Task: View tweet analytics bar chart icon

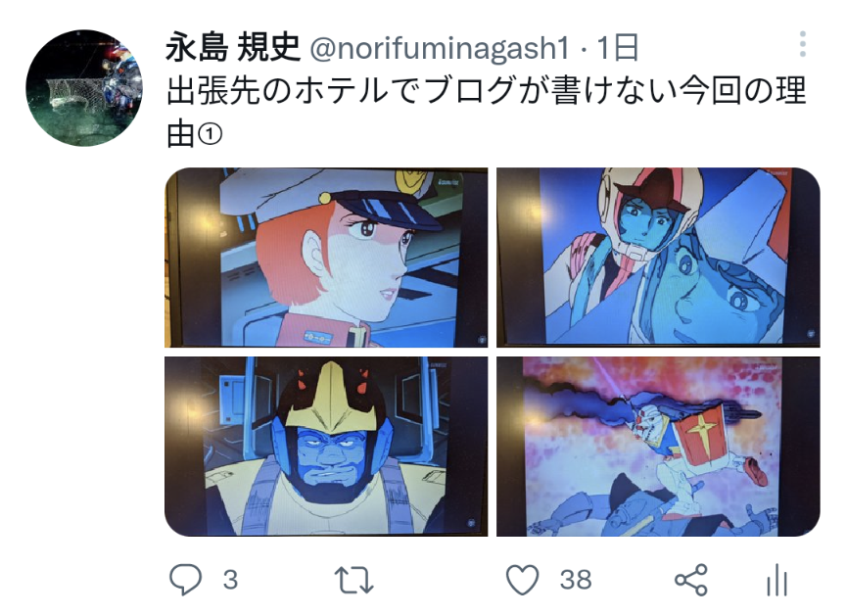Action: pyautogui.click(x=776, y=580)
